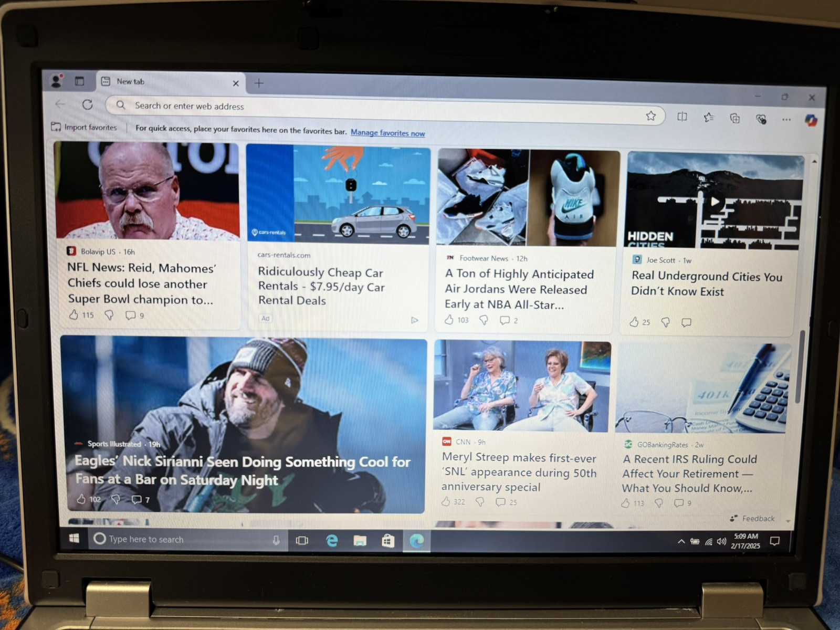Open Manage favorites now link
Image resolution: width=840 pixels, height=630 pixels.
click(x=388, y=133)
